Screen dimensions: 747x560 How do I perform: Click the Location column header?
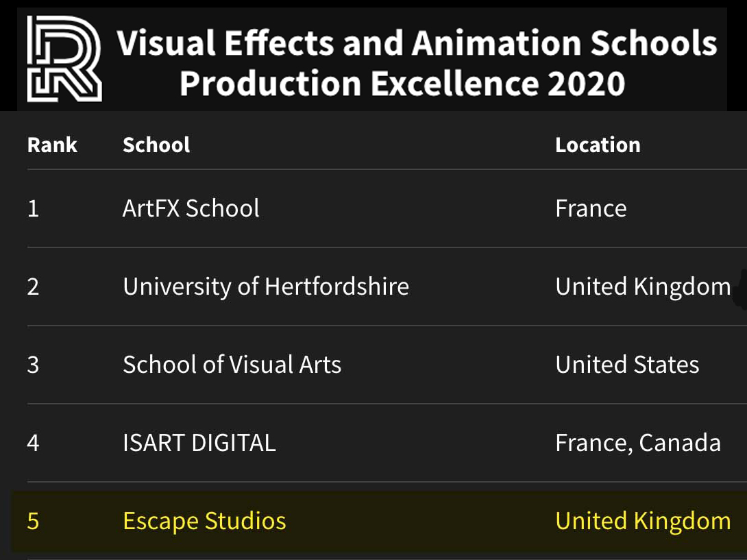(598, 145)
